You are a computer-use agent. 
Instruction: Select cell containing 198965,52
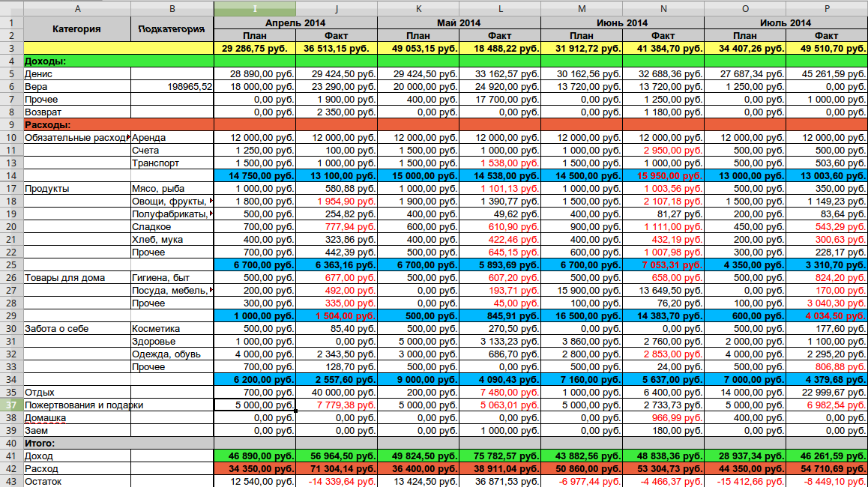(x=172, y=87)
